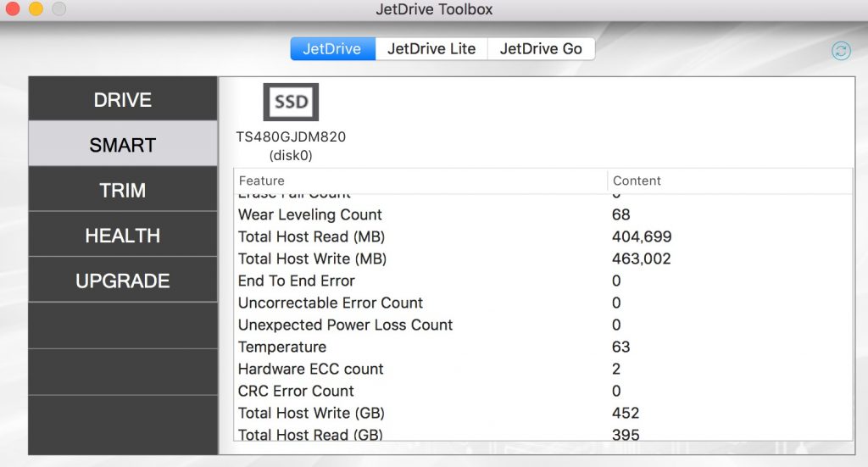This screenshot has height=467, width=868.
Task: Open the UPGRADE section in sidebar
Action: coord(123,280)
